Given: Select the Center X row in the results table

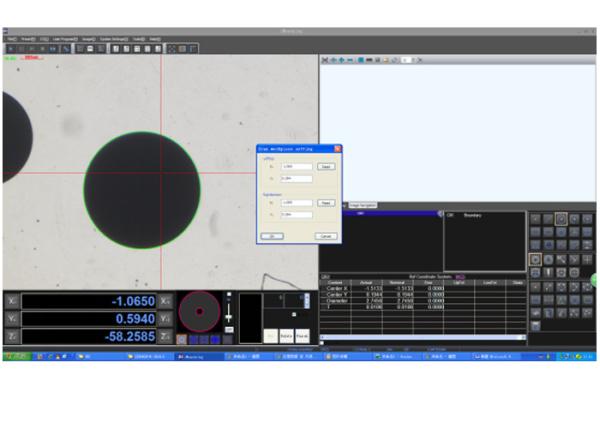Looking at the screenshot, I should [x=423, y=288].
